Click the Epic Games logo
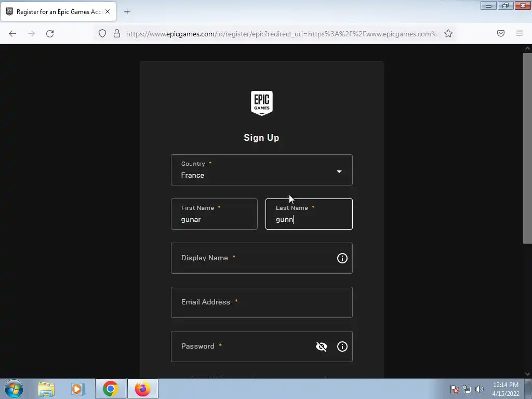Image resolution: width=532 pixels, height=399 pixels. [x=262, y=103]
